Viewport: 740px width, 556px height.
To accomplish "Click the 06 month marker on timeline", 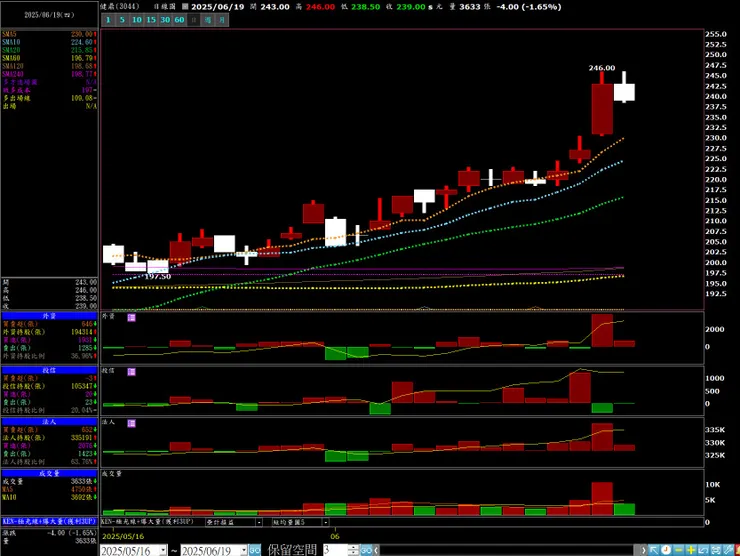I will tap(335, 537).
